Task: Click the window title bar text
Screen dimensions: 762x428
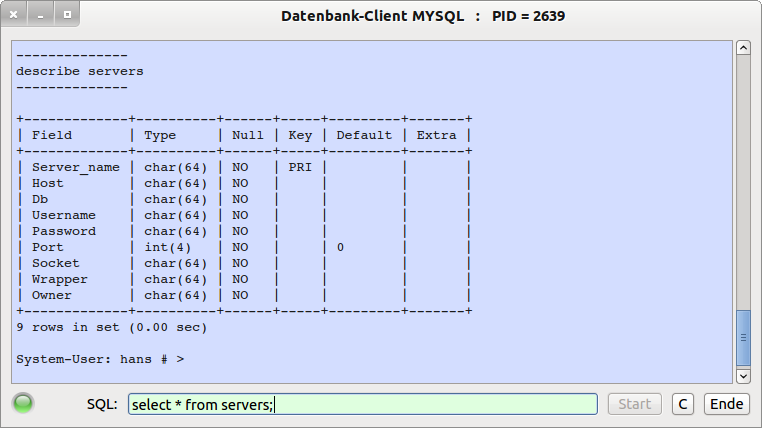Action: click(x=424, y=17)
